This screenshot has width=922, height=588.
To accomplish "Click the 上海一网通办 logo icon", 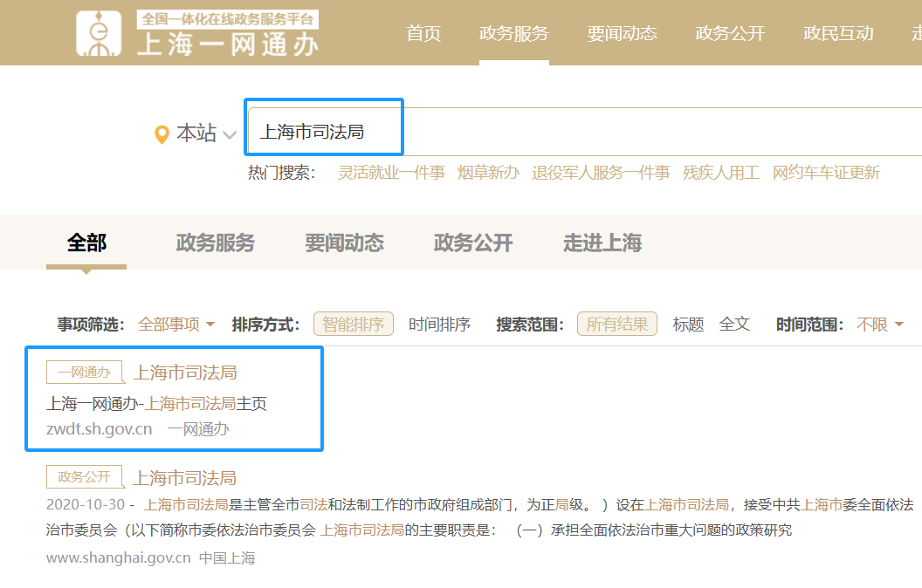I will (99, 34).
